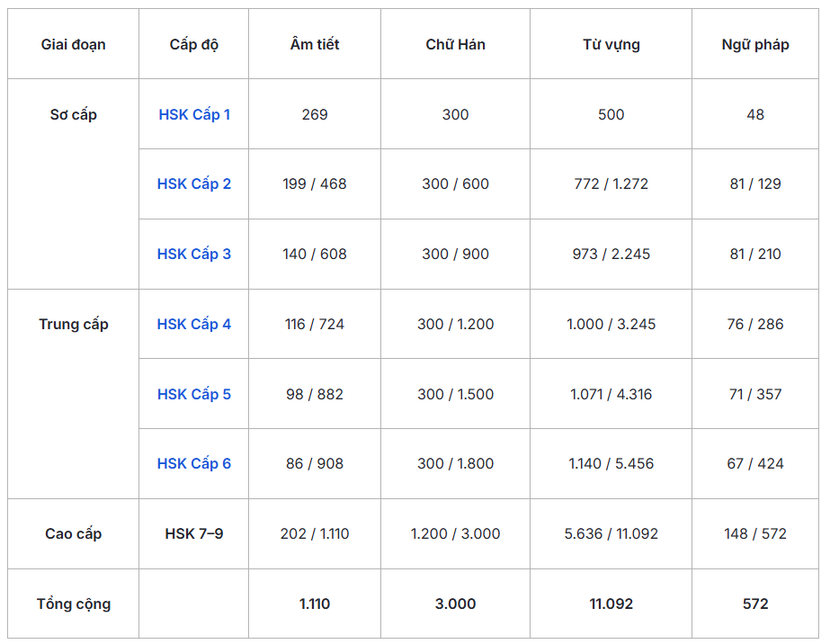
Task: Select the Tổng cộng row label
Action: (73, 604)
